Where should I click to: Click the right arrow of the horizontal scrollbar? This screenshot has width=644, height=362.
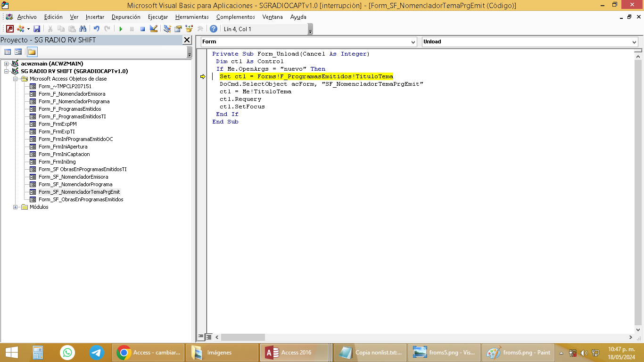click(631, 337)
